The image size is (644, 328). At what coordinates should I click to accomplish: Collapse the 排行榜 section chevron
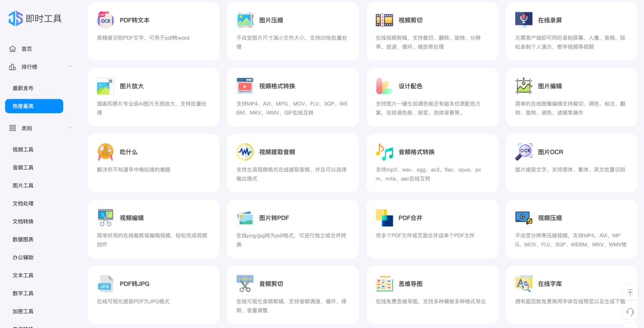70,67
